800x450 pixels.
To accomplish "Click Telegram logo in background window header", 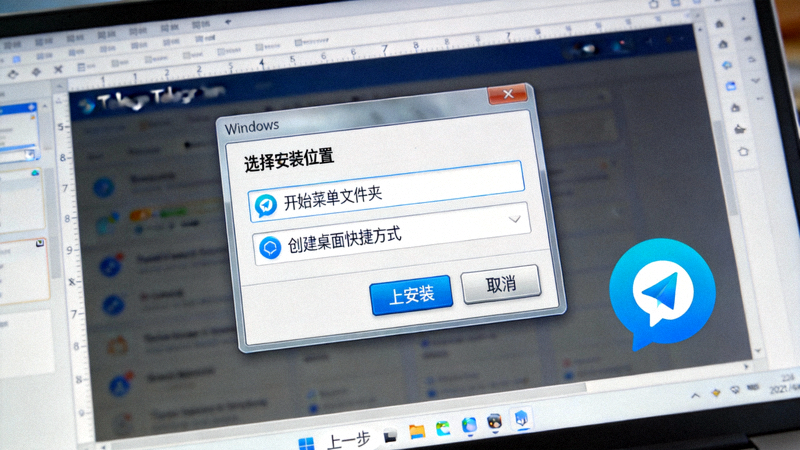I will pyautogui.click(x=88, y=106).
